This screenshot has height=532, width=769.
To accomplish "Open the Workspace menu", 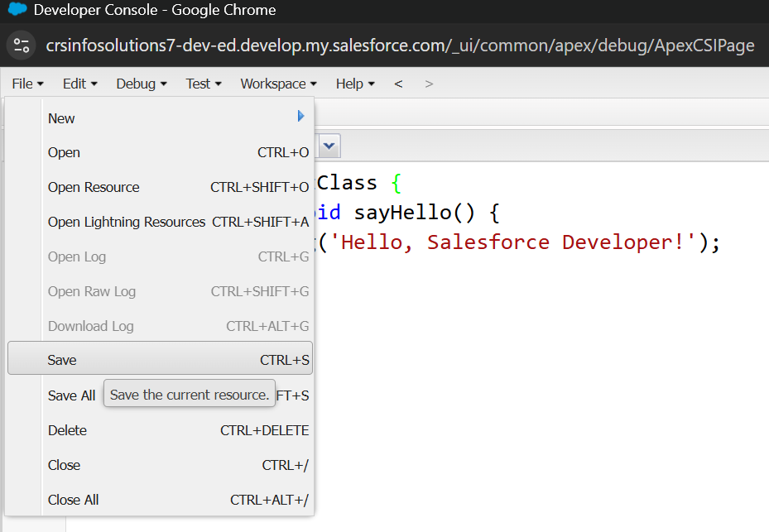I will coord(278,84).
